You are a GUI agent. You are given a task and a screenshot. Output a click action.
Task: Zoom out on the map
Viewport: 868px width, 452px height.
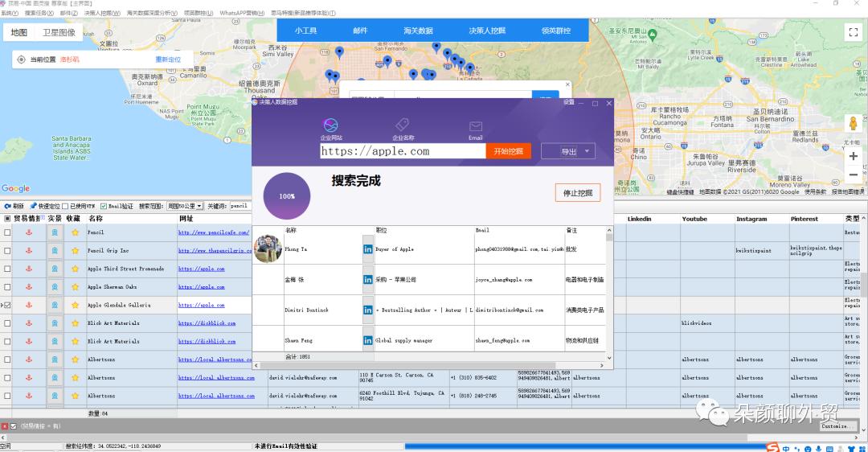pyautogui.click(x=853, y=175)
